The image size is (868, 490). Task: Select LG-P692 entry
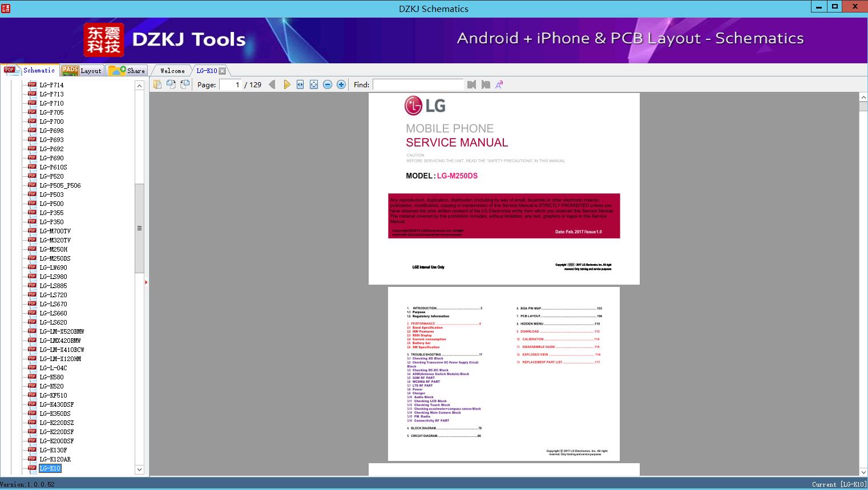pyautogui.click(x=51, y=149)
